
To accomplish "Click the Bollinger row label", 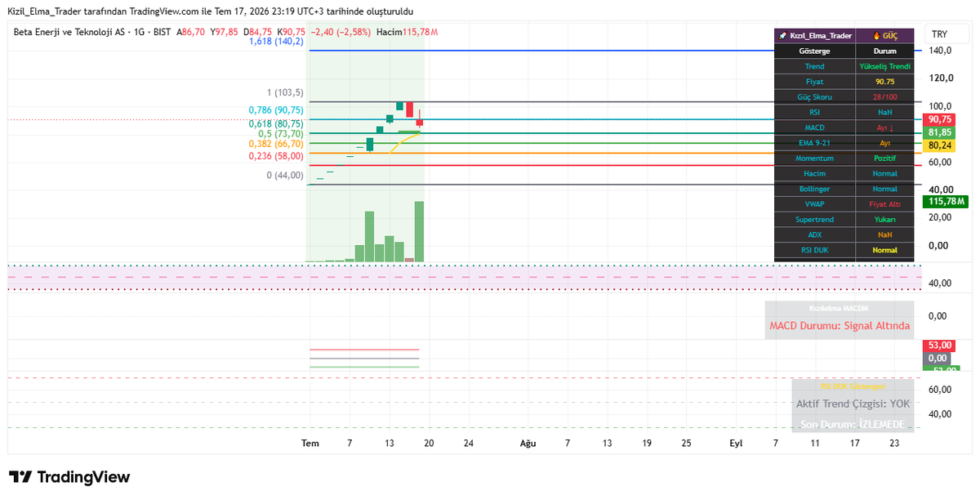I will 814,189.
